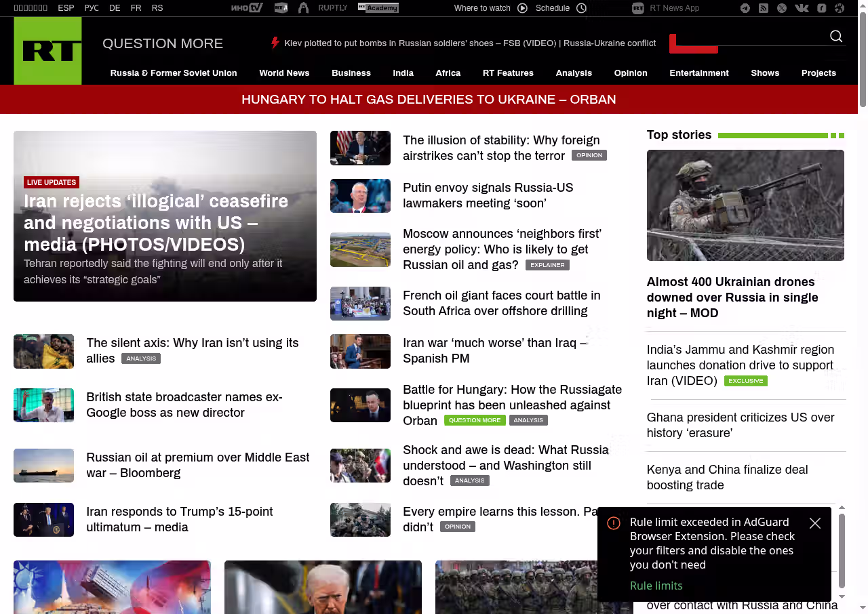Image resolution: width=868 pixels, height=614 pixels.
Task: Click the Schedule clock icon
Action: coord(581,8)
